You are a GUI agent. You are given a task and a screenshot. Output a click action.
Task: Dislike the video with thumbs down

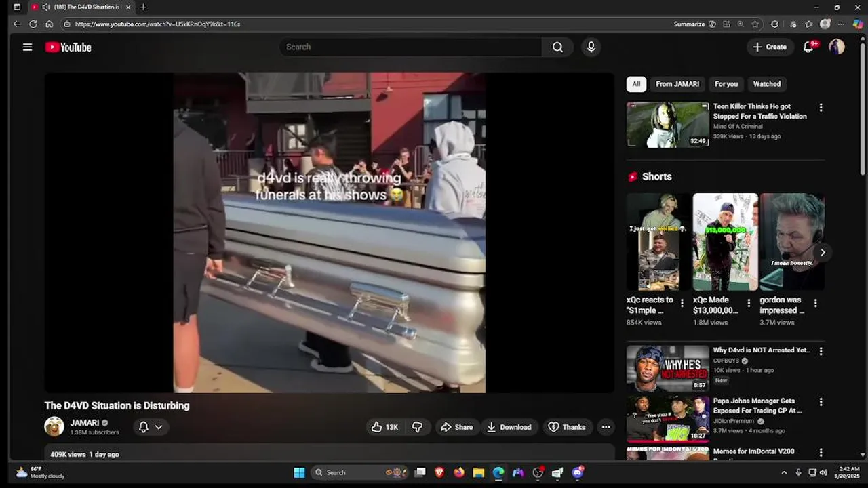[x=417, y=427]
